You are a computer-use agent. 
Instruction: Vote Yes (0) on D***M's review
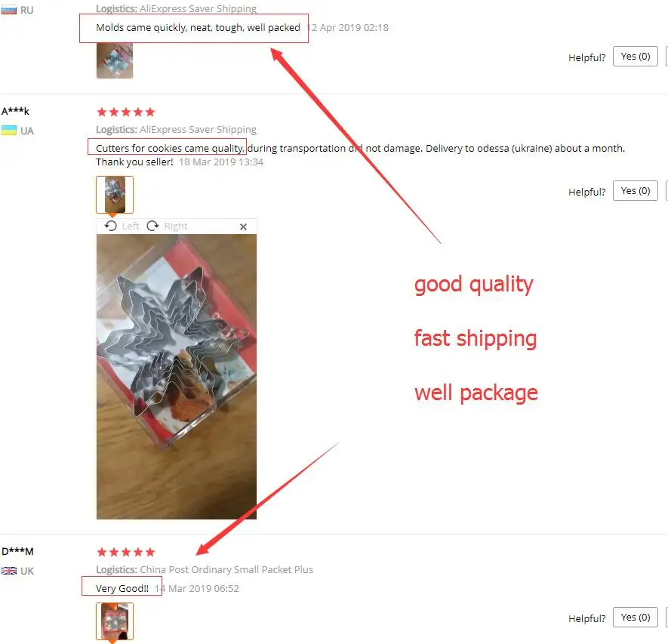click(x=636, y=617)
